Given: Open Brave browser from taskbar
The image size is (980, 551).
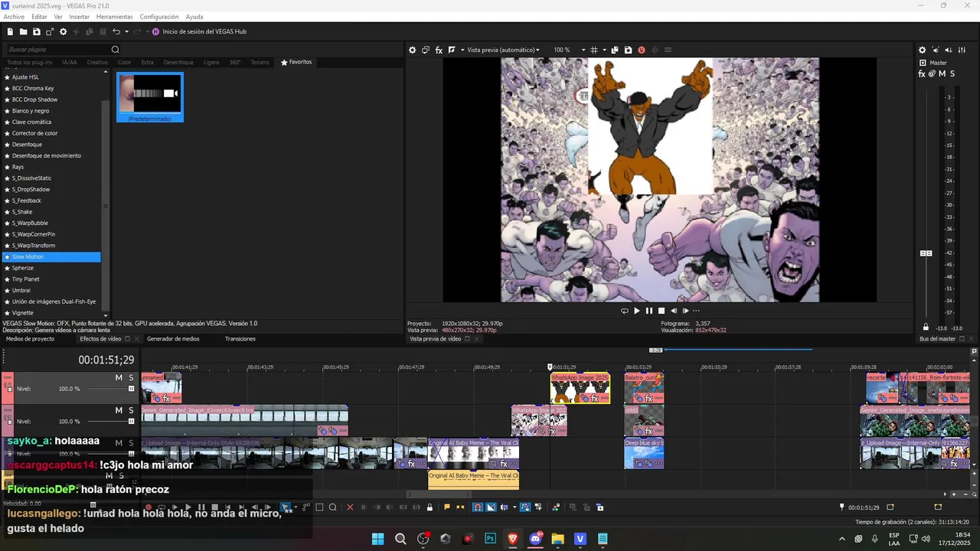Looking at the screenshot, I should point(512,539).
